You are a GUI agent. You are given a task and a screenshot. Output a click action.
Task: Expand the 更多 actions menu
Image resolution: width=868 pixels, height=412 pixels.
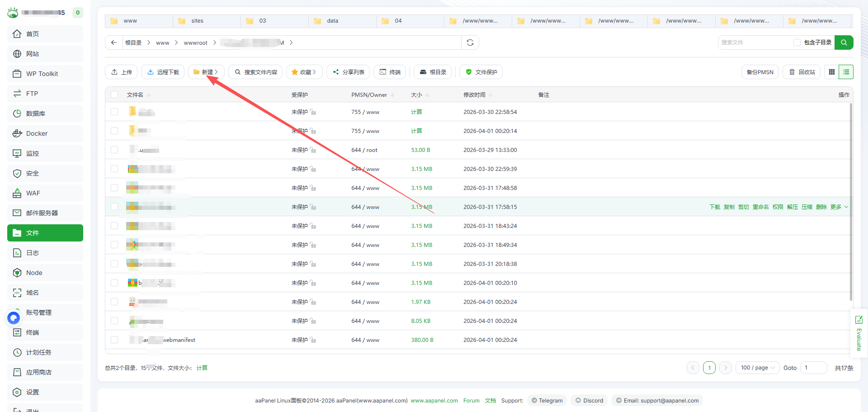pos(839,207)
